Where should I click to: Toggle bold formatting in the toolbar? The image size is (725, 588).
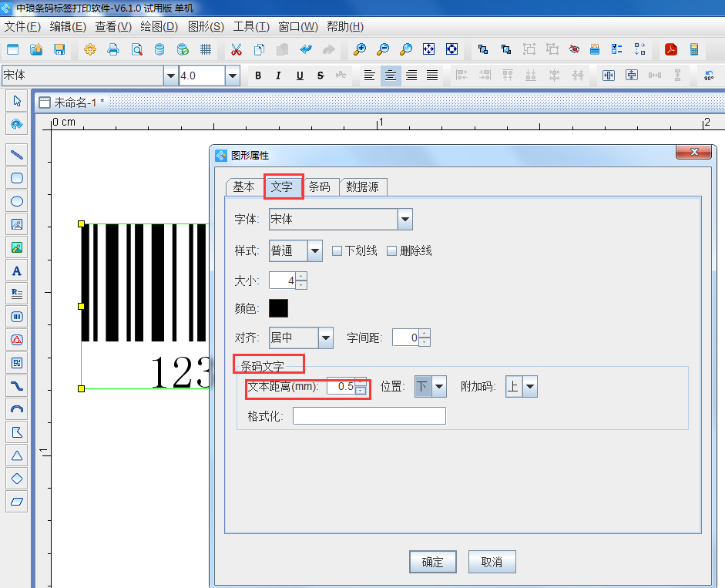coord(258,76)
